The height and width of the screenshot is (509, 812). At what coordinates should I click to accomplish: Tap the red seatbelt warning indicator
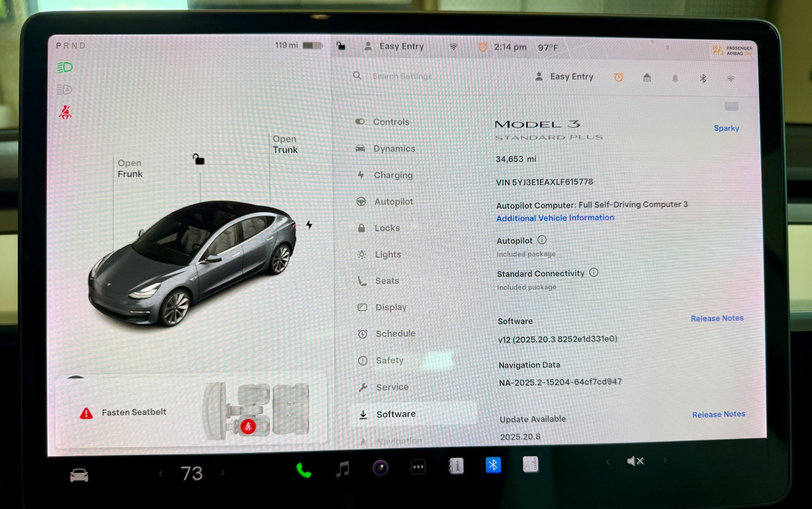click(65, 112)
